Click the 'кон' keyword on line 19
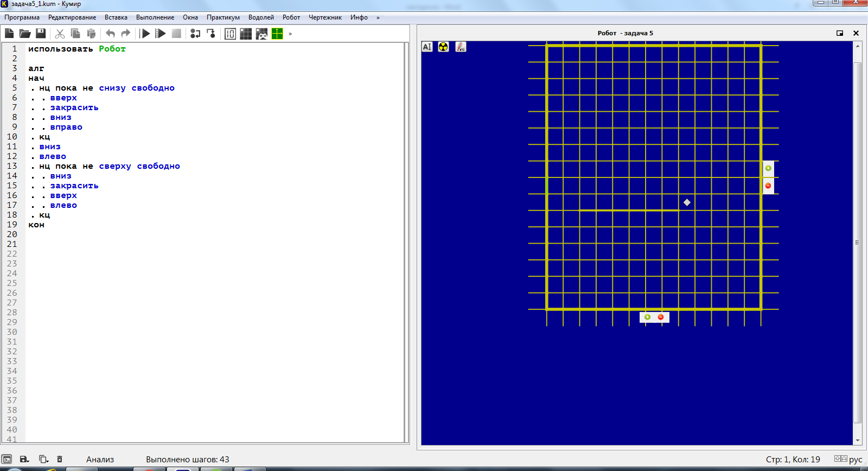868x471 pixels. 36,225
